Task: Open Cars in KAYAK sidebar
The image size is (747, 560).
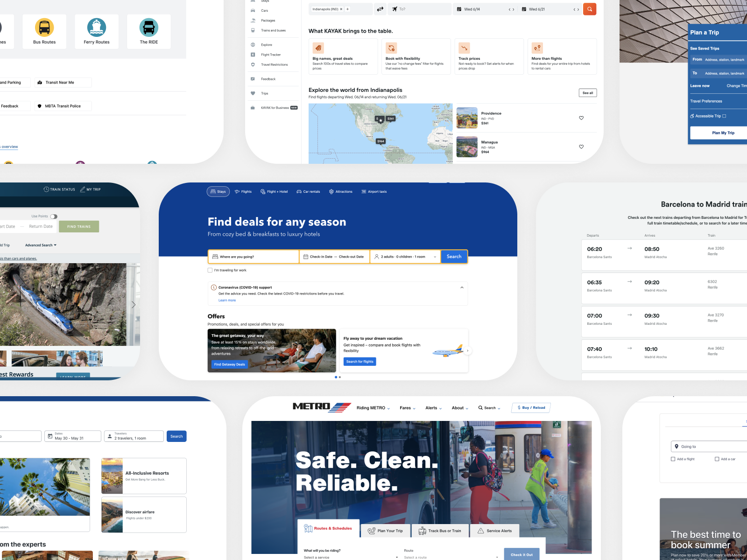Action: tap(264, 10)
